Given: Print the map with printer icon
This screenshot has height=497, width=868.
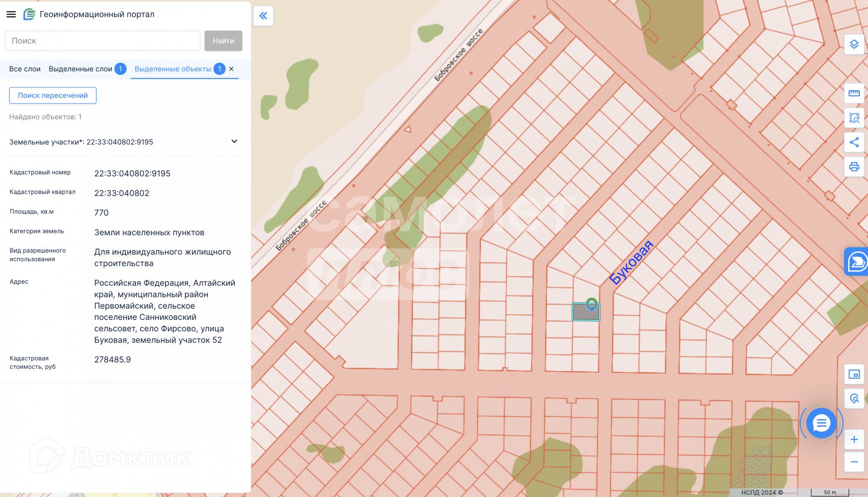Looking at the screenshot, I should pos(854,167).
